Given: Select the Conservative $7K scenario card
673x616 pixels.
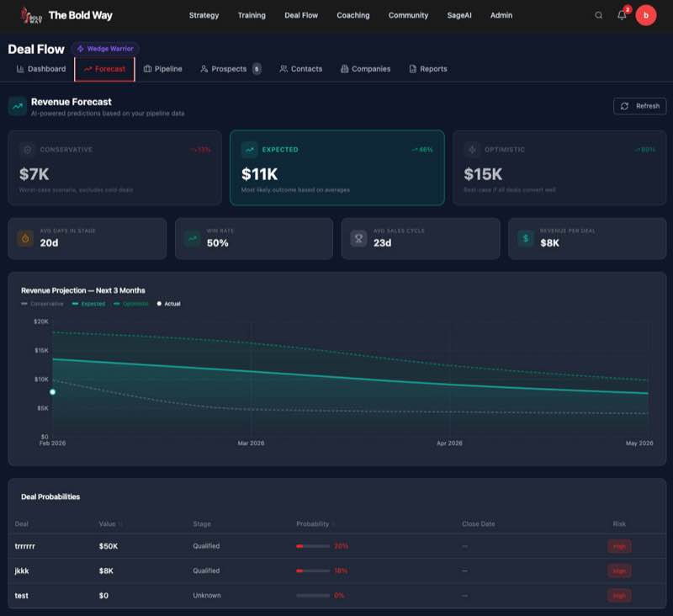Looking at the screenshot, I should point(114,167).
